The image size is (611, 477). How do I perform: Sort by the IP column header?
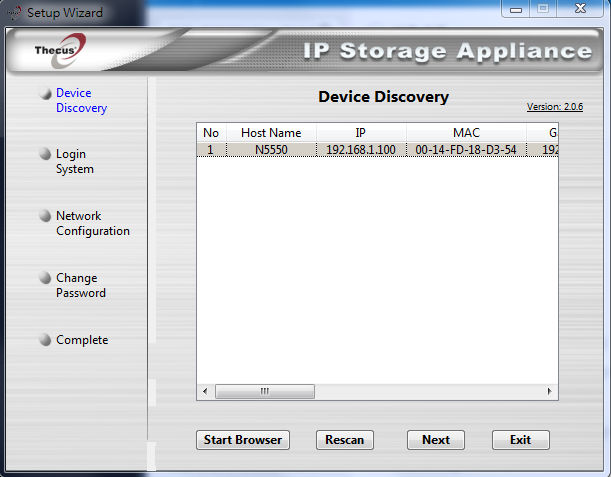(361, 133)
